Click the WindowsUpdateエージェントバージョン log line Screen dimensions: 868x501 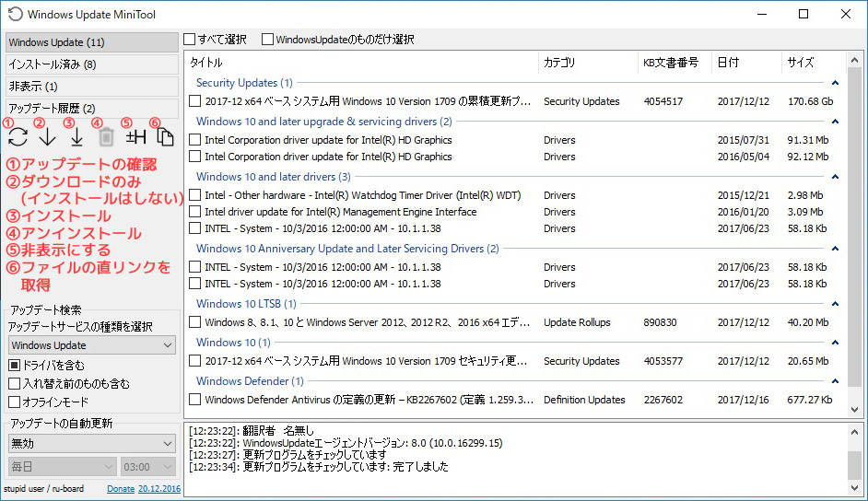coord(346,443)
